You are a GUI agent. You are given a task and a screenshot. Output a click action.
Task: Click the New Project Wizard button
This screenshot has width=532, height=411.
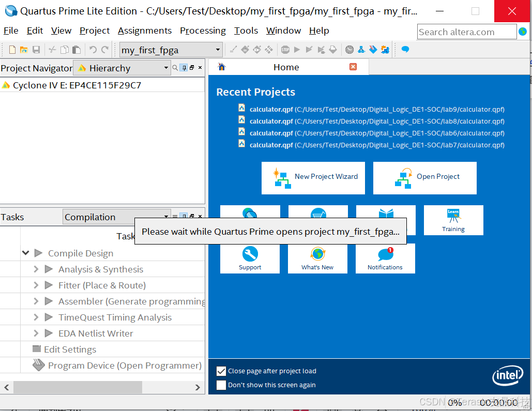tap(313, 178)
